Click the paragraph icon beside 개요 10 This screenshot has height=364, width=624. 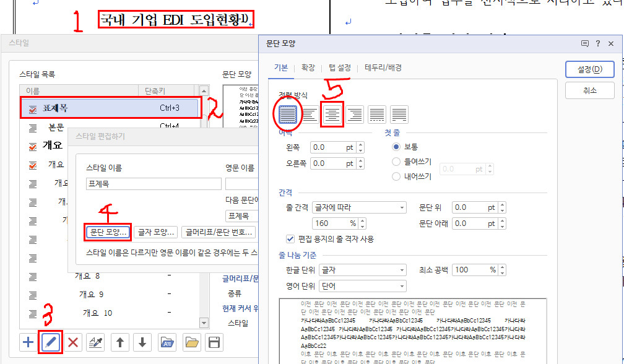tap(33, 313)
